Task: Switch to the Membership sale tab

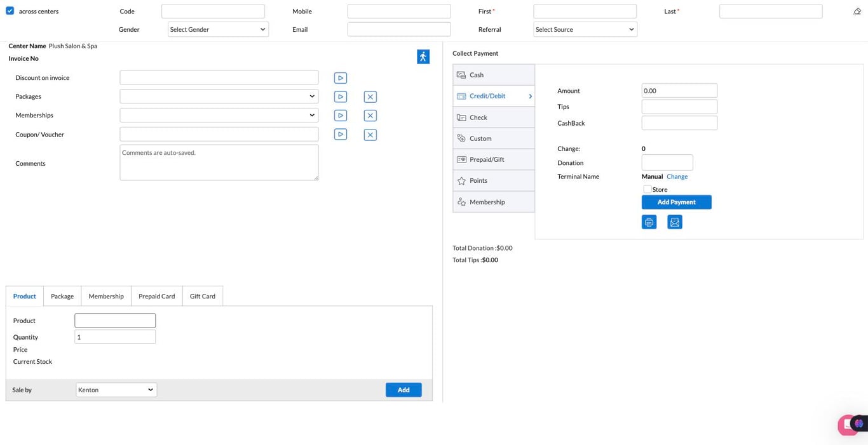Action: pos(106,296)
